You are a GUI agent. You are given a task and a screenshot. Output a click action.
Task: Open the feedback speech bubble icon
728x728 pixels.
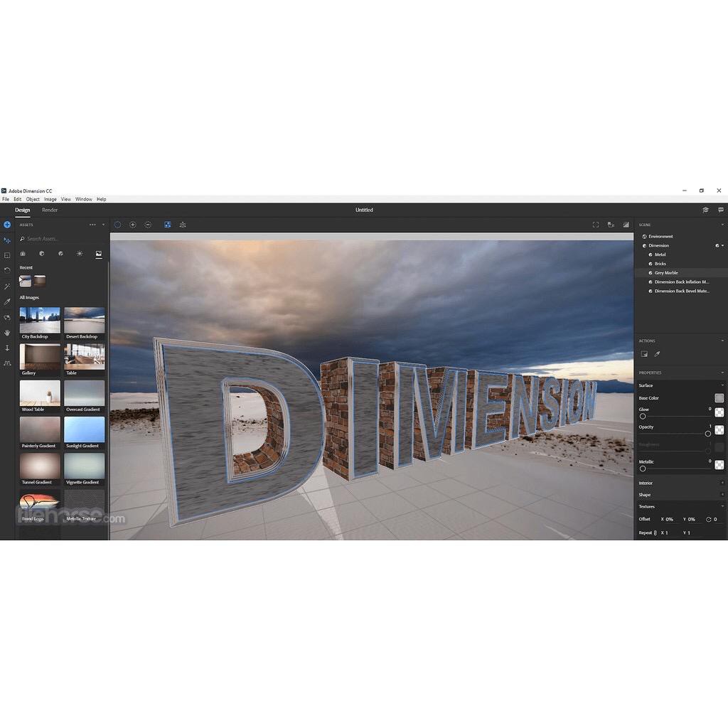tap(721, 210)
